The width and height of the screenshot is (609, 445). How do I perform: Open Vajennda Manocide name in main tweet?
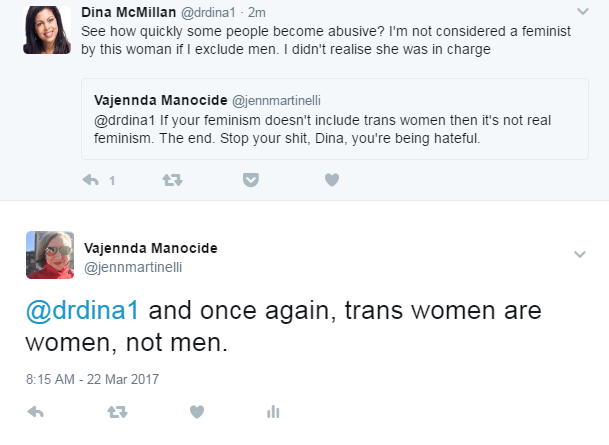151,248
